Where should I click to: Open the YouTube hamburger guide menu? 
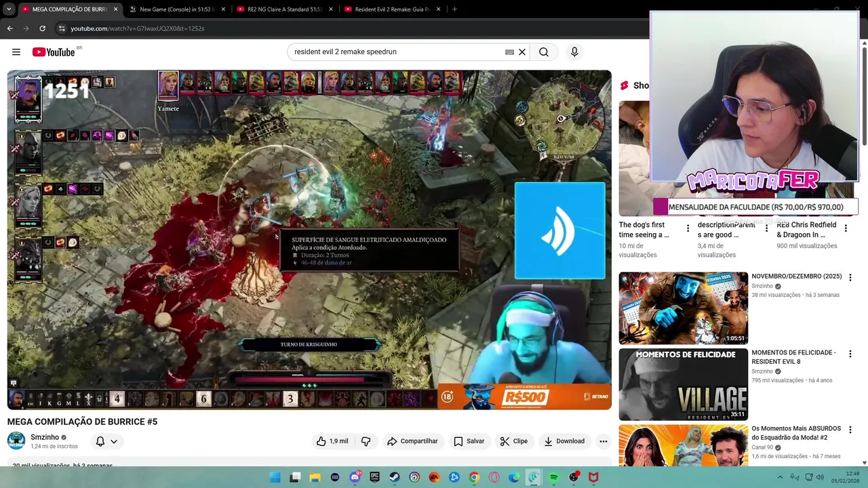tap(16, 52)
